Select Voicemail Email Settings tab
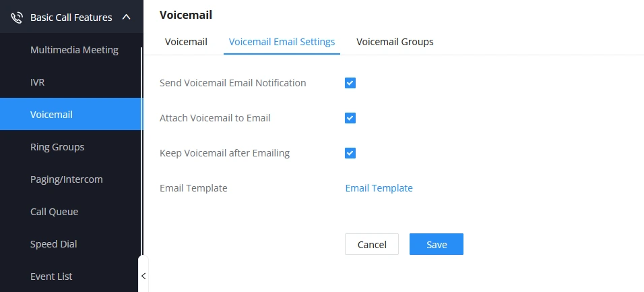 tap(282, 42)
